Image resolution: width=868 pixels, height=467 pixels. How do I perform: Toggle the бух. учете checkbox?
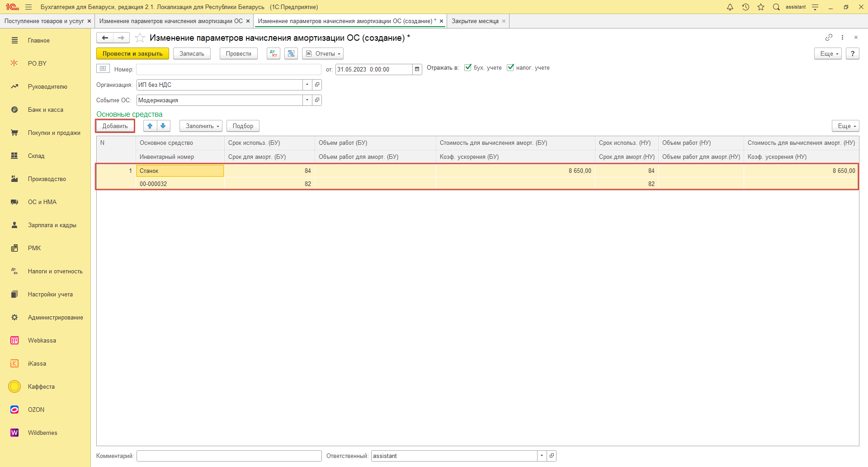(x=468, y=67)
